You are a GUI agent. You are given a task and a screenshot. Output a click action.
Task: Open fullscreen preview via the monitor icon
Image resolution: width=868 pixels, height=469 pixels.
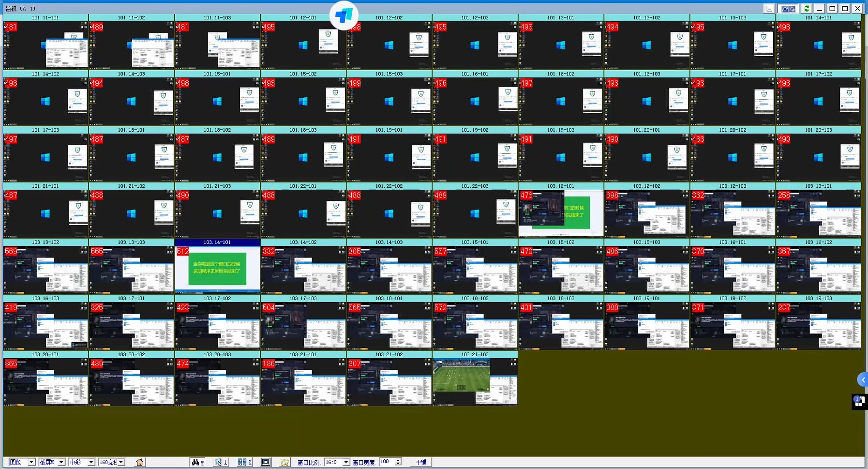[266, 462]
